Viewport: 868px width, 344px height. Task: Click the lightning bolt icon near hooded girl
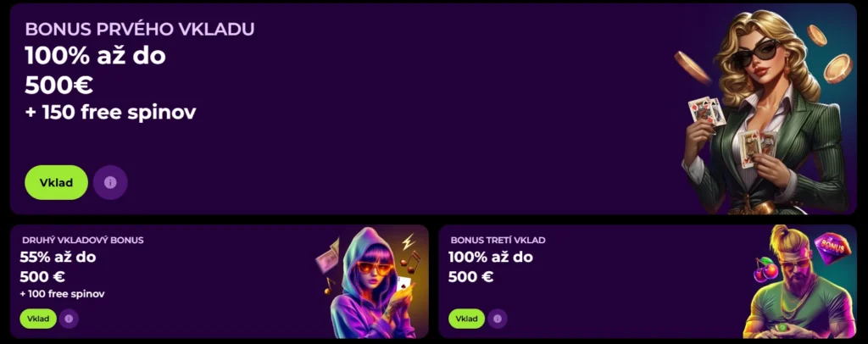pyautogui.click(x=408, y=242)
